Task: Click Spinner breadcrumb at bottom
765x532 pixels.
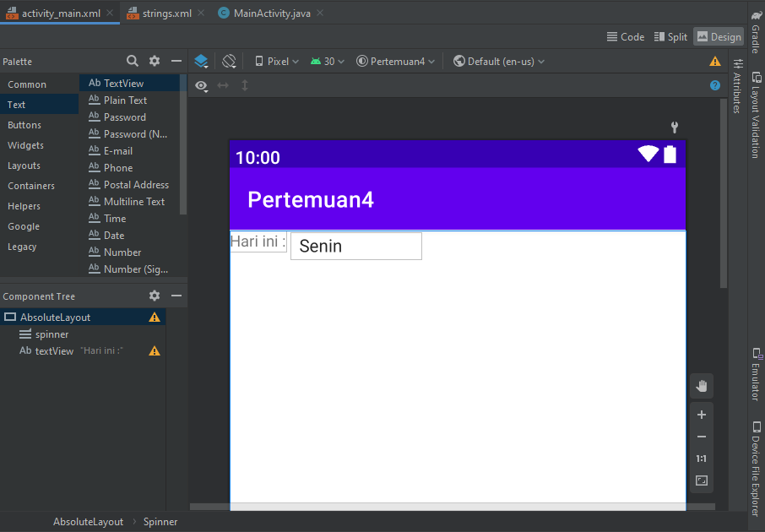Action: point(160,522)
